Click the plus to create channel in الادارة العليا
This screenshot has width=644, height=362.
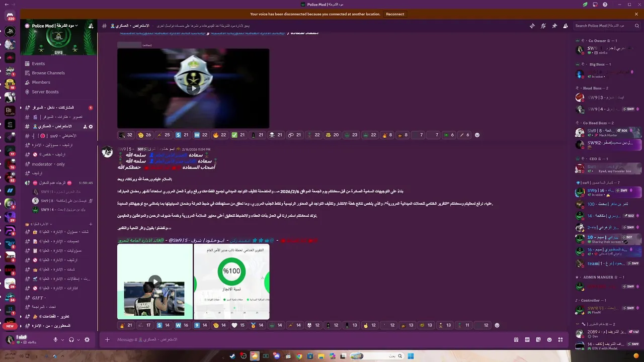pos(91,224)
